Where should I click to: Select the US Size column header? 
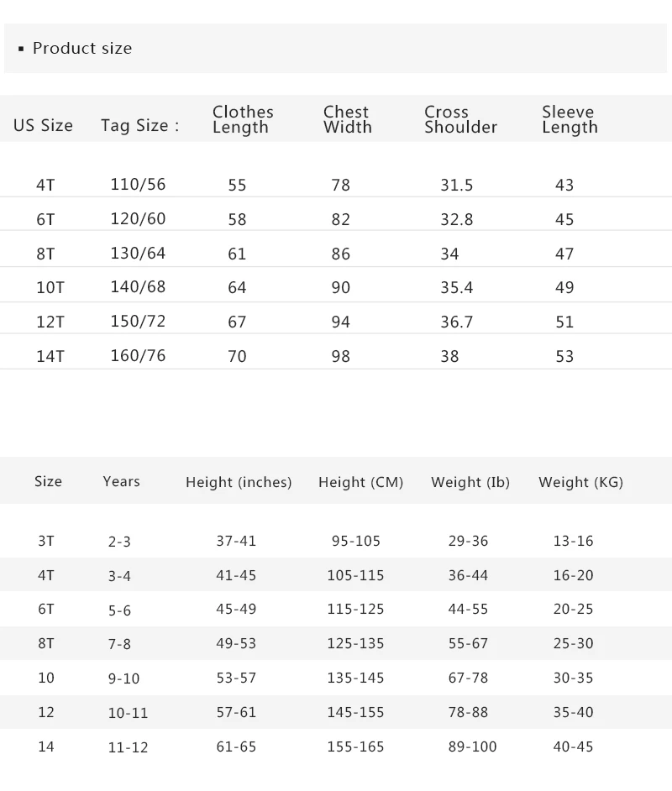[x=43, y=125]
